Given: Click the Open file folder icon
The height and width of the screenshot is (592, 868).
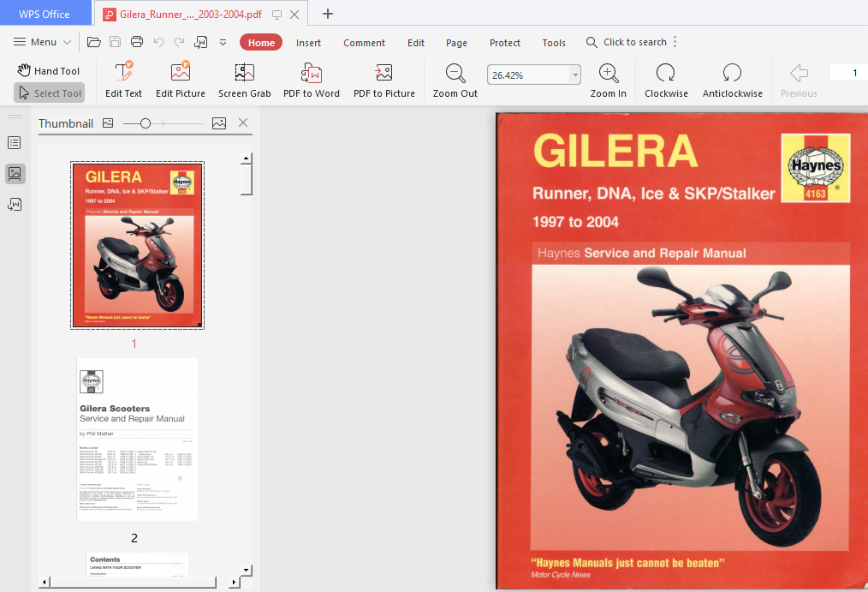Looking at the screenshot, I should (x=94, y=42).
